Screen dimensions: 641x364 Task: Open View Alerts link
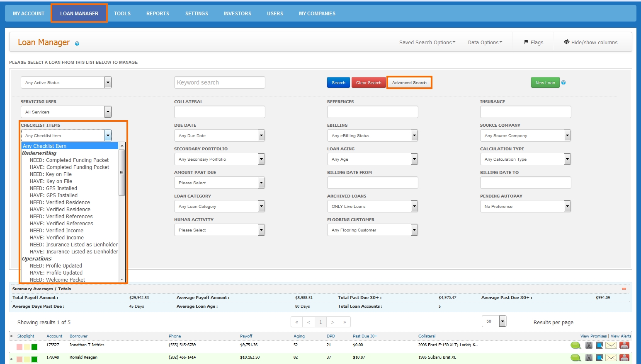621,336
